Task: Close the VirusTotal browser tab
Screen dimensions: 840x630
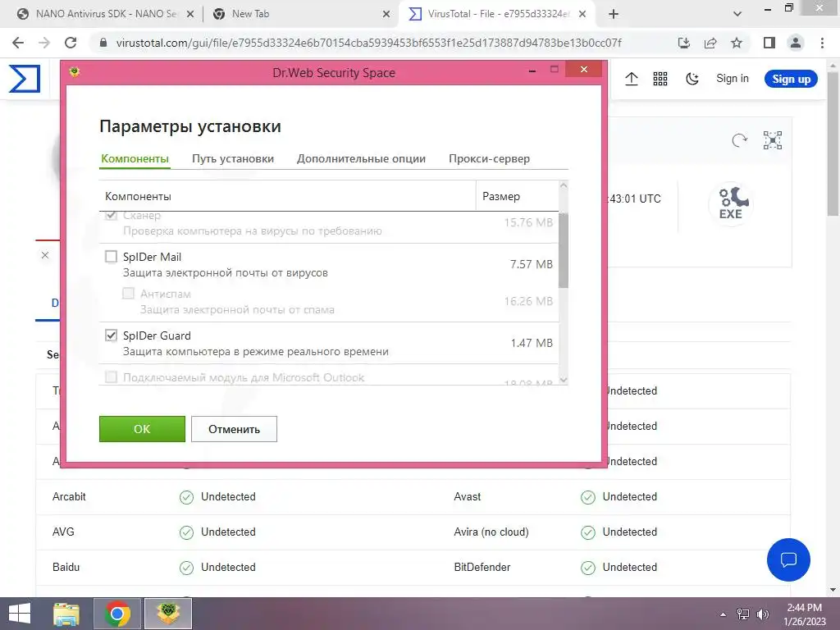Action: (583, 15)
